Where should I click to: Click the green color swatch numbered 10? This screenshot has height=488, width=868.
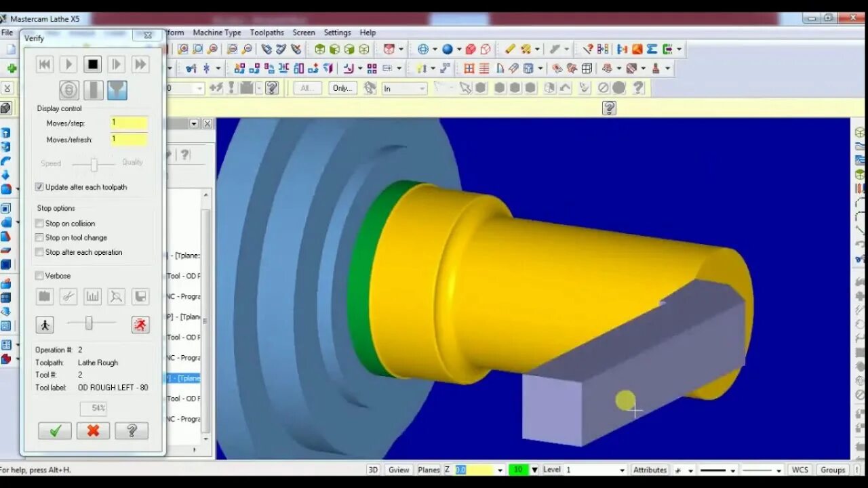[x=519, y=470]
